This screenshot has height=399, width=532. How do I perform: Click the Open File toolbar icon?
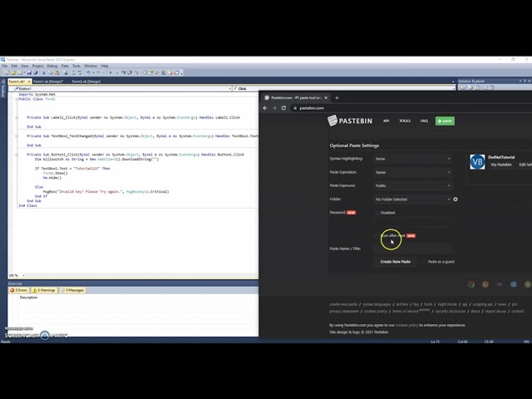pyautogui.click(x=13, y=72)
